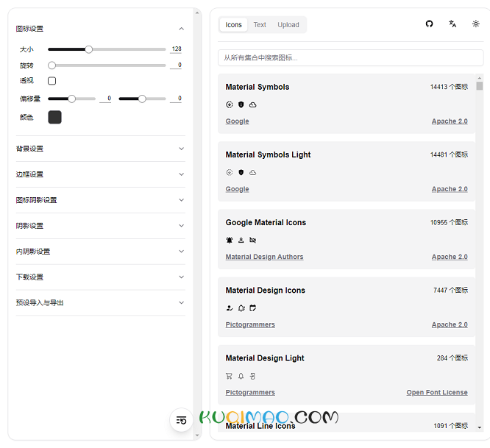Click the first 偏移量 offset slider handle

pos(72,99)
